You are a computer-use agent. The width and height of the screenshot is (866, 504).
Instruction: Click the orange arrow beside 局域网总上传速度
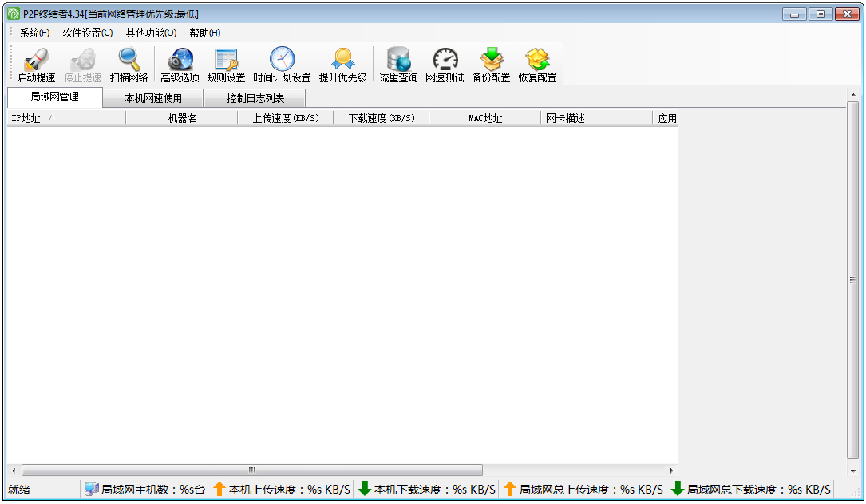point(510,489)
